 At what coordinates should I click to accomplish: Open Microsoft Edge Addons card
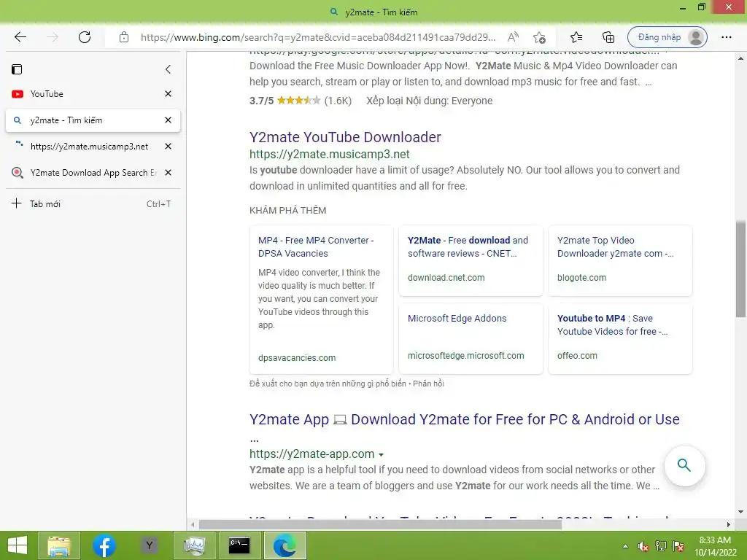[x=471, y=338]
